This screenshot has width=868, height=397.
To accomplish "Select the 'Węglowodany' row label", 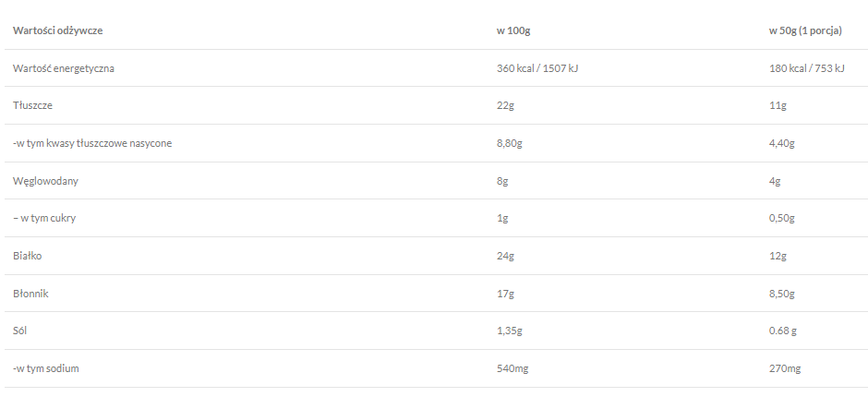I will click(45, 181).
